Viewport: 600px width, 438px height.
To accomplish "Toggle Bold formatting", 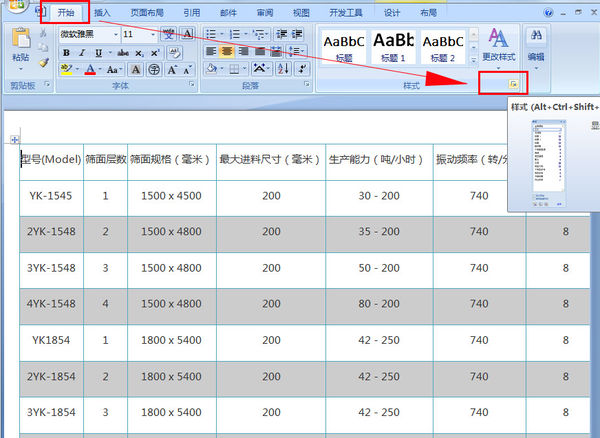I will click(x=66, y=53).
